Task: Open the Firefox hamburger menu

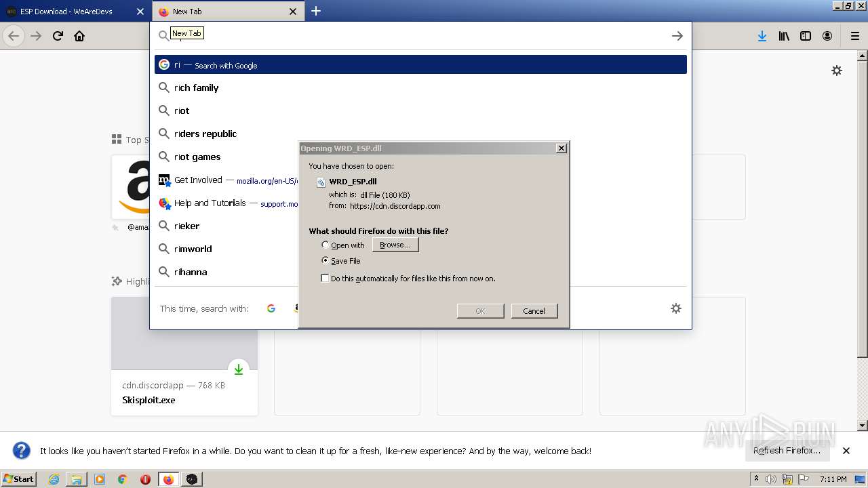Action: click(x=855, y=36)
